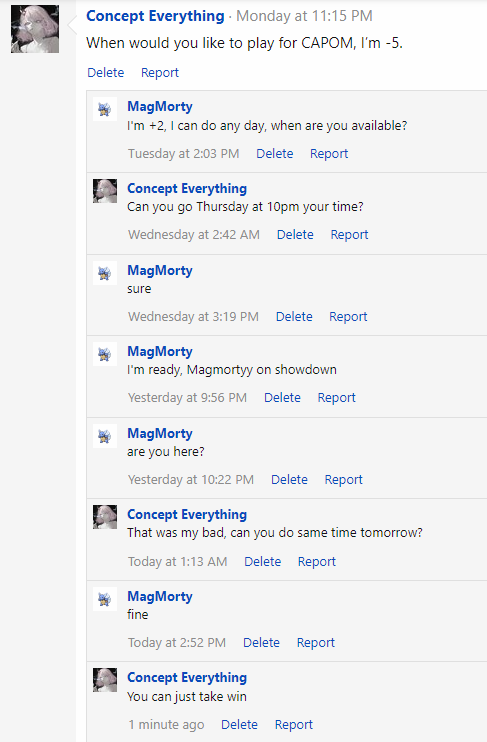The image size is (487, 742).
Task: Click Concept Everything's avatar on Thursday 10pm comment
Action: [105, 191]
